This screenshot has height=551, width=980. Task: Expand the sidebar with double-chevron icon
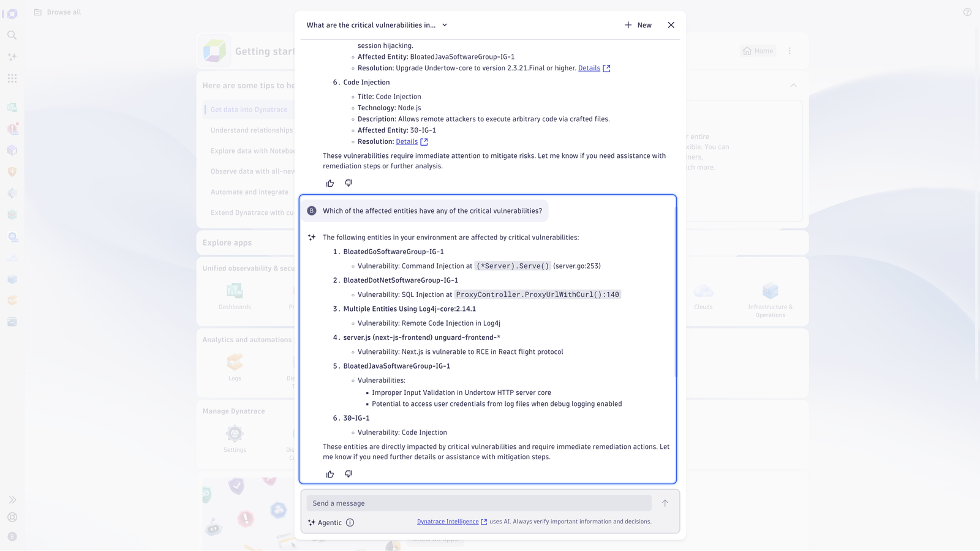point(12,500)
